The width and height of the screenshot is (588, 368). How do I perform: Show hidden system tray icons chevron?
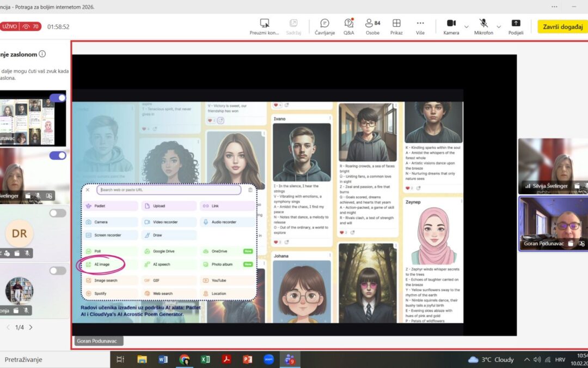pyautogui.click(x=526, y=360)
